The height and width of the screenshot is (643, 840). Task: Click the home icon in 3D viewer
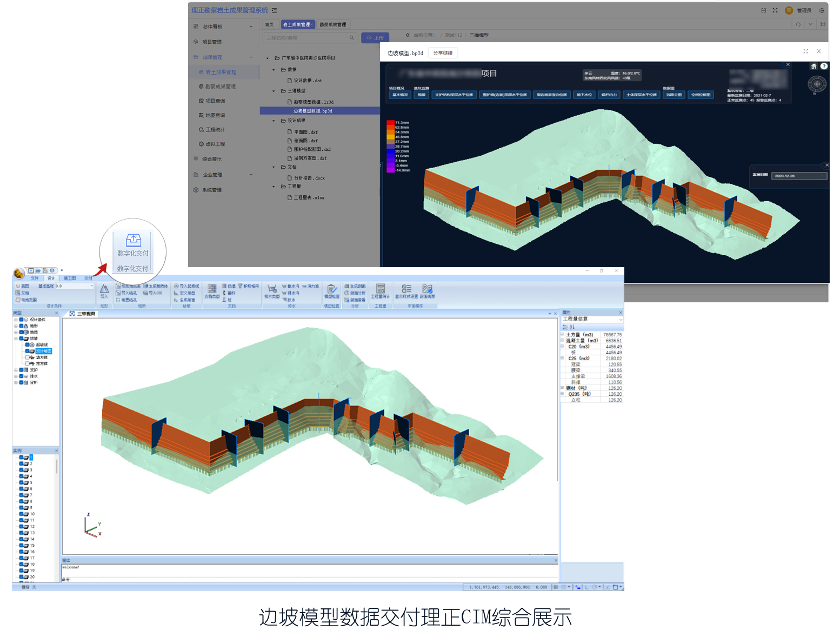(814, 67)
